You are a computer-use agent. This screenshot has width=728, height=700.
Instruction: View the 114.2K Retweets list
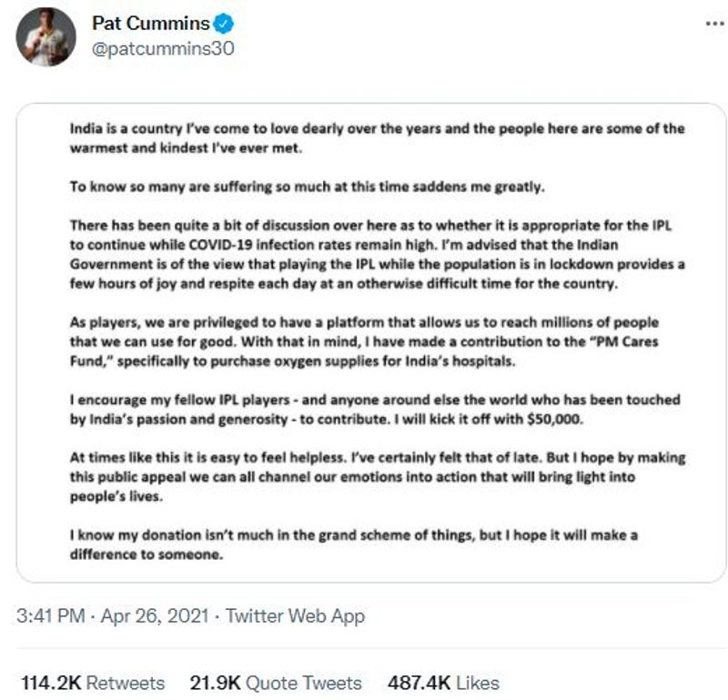tap(93, 683)
